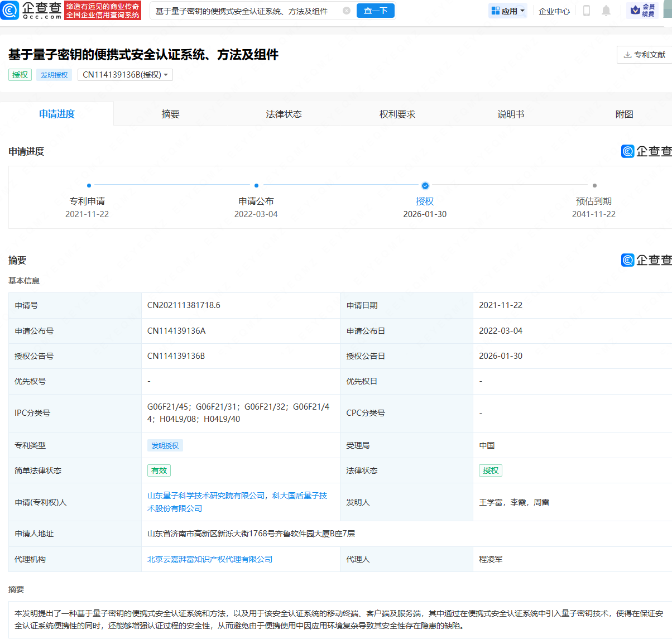The width and height of the screenshot is (672, 639).
Task: Click the 查一下 search button
Action: [x=376, y=11]
